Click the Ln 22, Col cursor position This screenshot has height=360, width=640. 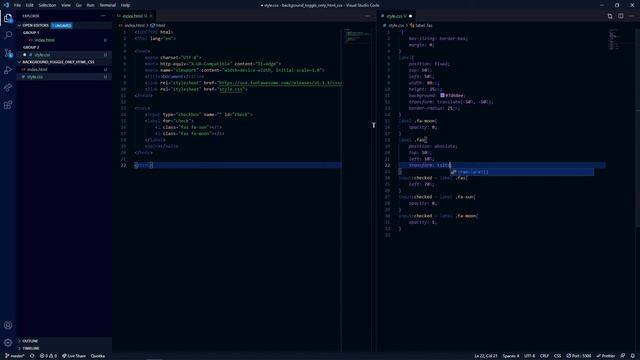pyautogui.click(x=486, y=356)
